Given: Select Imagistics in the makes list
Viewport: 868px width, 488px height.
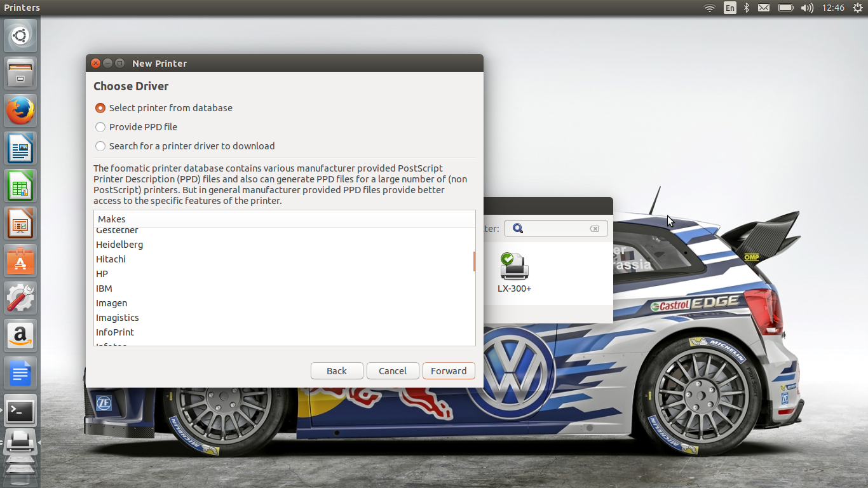Looking at the screenshot, I should point(285,318).
